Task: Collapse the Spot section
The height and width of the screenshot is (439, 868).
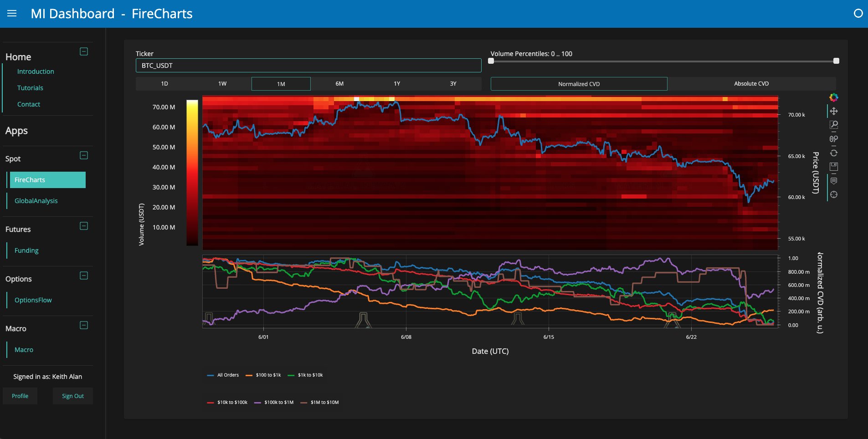Action: pyautogui.click(x=84, y=155)
